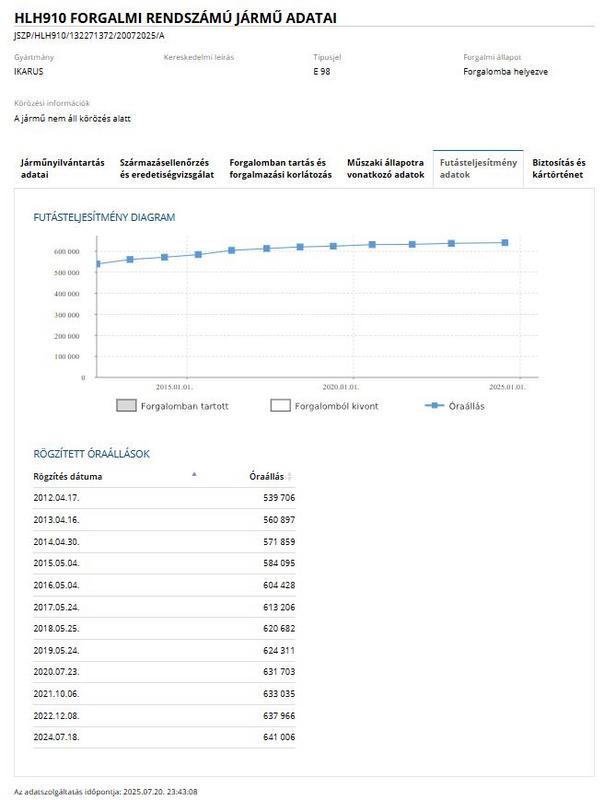Switch to Származásellenőrzés és eredetiségvizsgálat tab
604x800 pixels.
point(167,168)
